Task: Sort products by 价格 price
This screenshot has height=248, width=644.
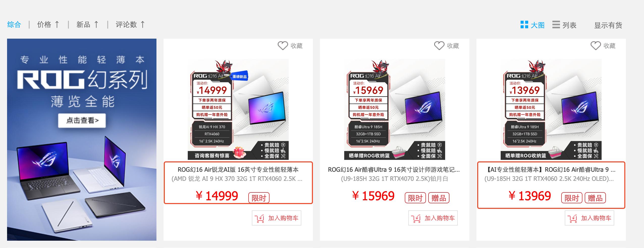Action: coord(48,24)
